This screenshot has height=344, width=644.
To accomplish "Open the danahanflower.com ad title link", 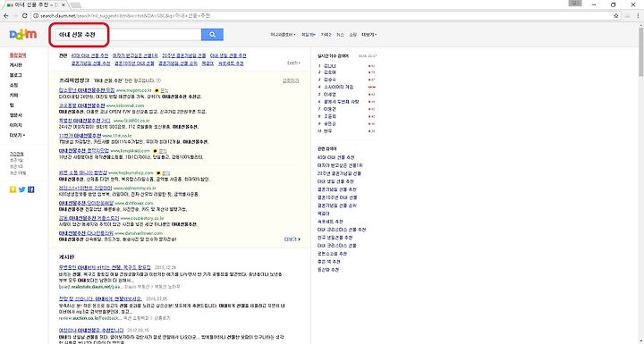I will [86, 233].
